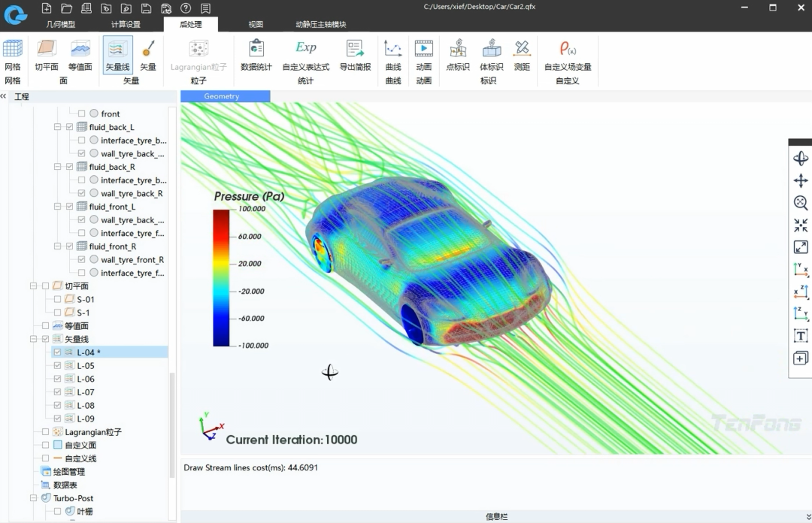Switch to the 几何模型 ribbon tab

tap(61, 24)
